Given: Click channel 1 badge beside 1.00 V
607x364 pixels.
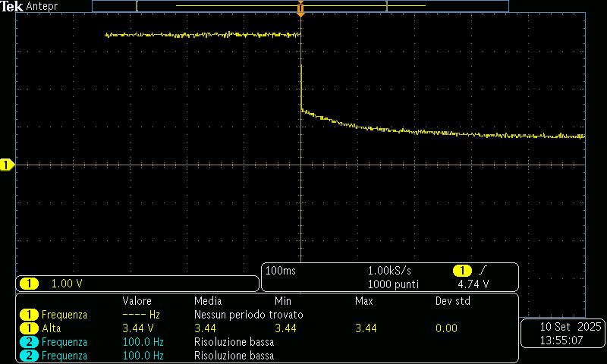Looking at the screenshot, I should [x=30, y=284].
